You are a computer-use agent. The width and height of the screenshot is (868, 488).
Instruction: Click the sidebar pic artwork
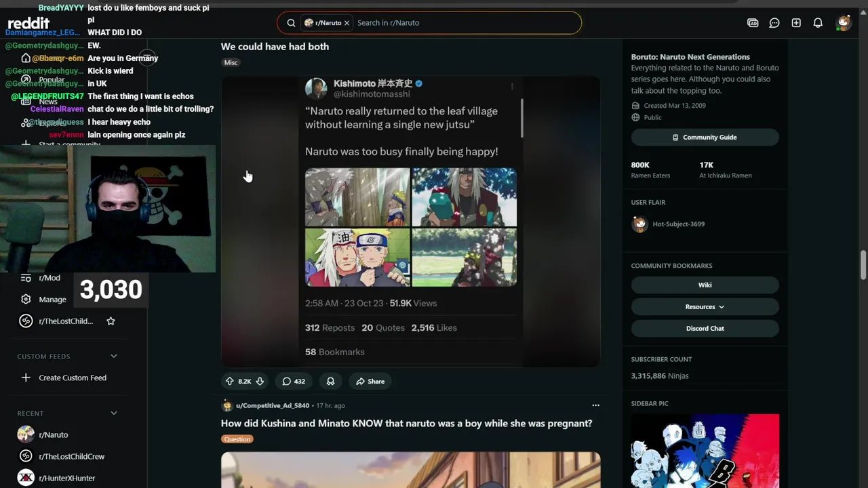[705, 451]
